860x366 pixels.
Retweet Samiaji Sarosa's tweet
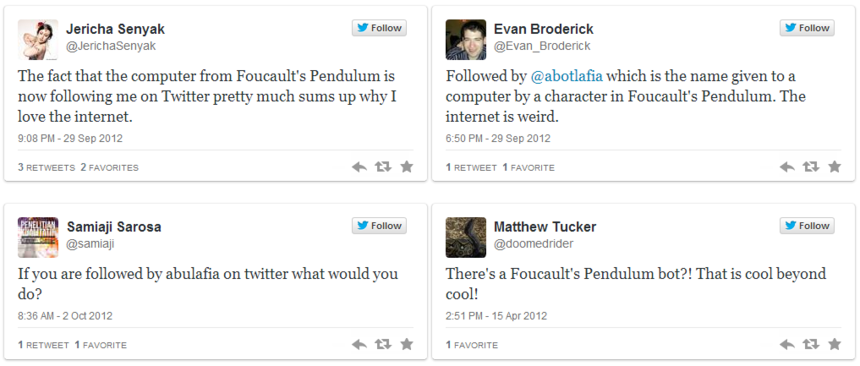[383, 345]
